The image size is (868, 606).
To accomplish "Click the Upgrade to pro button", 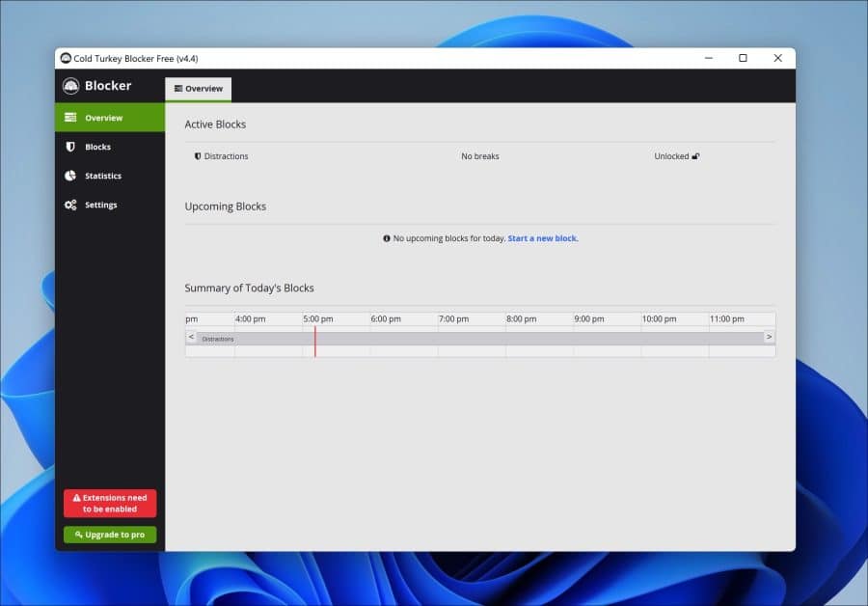I will coord(110,535).
